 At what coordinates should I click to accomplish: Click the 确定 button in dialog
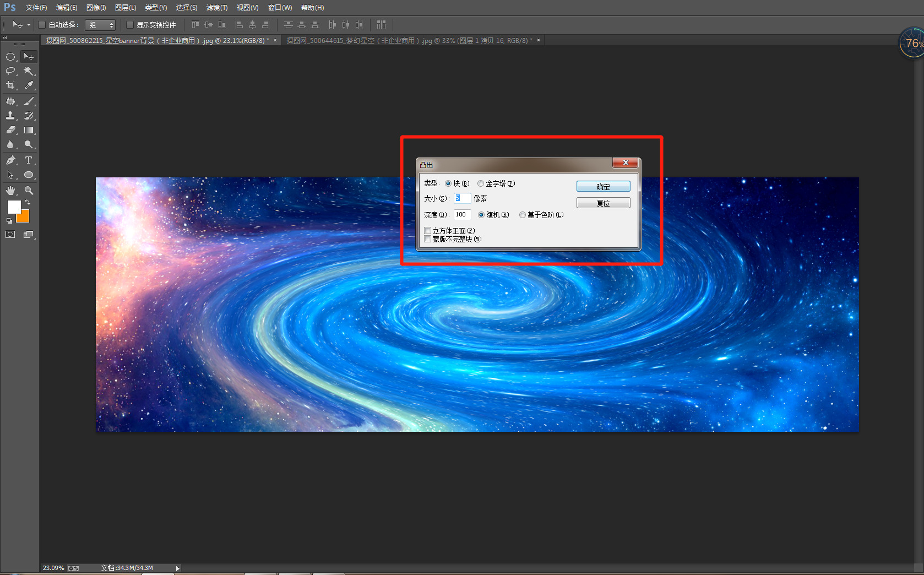(x=603, y=187)
